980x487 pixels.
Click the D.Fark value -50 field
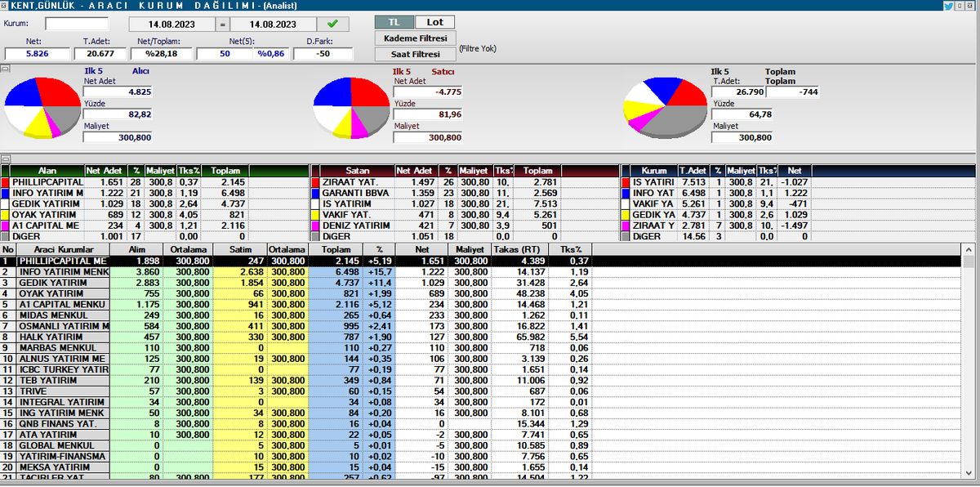[x=323, y=54]
